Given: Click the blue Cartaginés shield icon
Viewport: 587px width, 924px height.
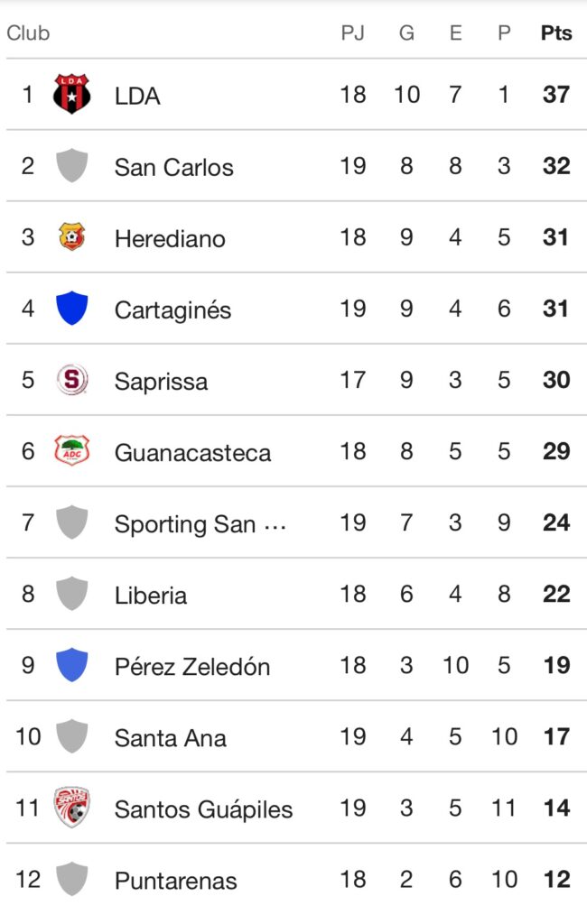Looking at the screenshot, I should 71,309.
